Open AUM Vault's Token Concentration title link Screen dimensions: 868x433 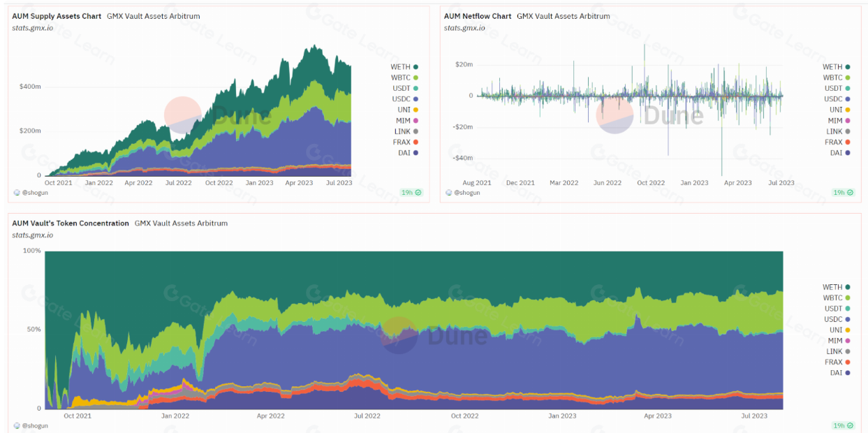[x=71, y=223]
